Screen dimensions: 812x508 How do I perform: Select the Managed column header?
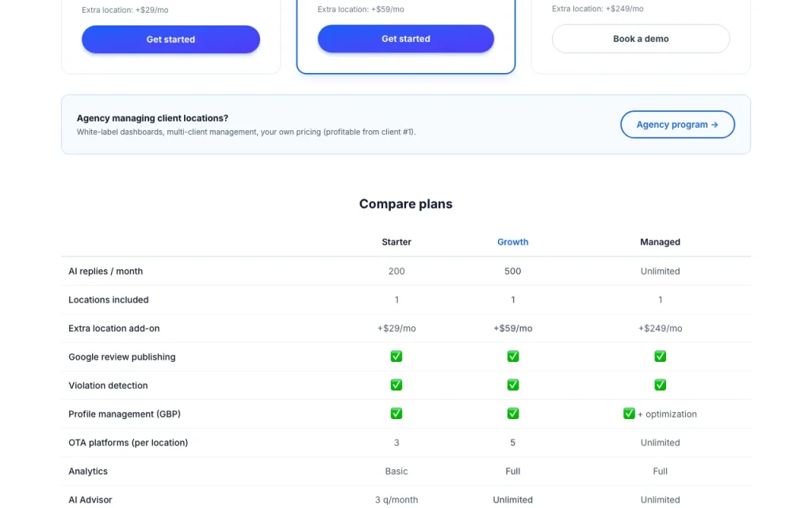tap(660, 242)
